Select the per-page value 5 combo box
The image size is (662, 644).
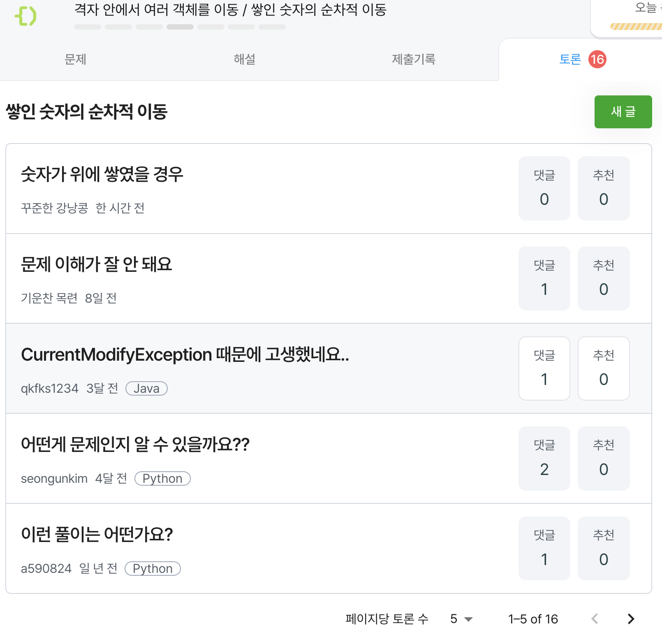(461, 619)
